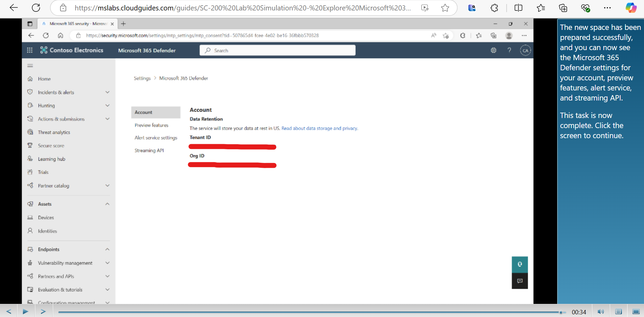
Task: Expand the Hunting menu chevron
Action: (x=108, y=106)
